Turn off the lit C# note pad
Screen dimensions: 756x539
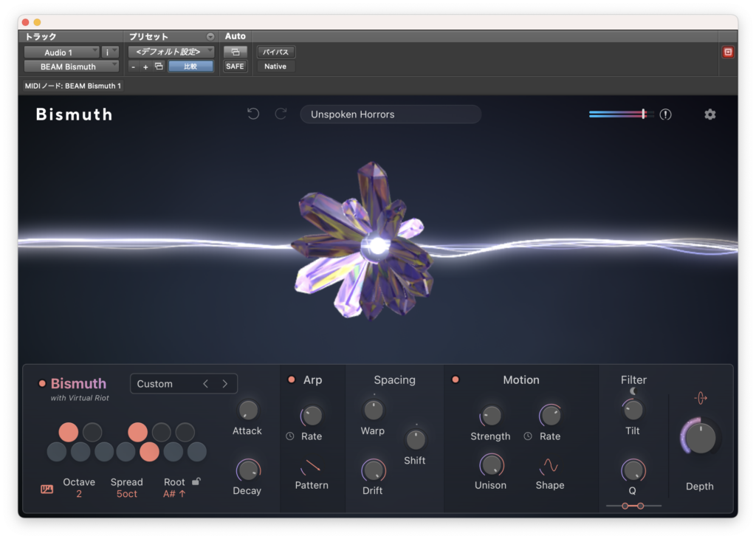point(69,432)
